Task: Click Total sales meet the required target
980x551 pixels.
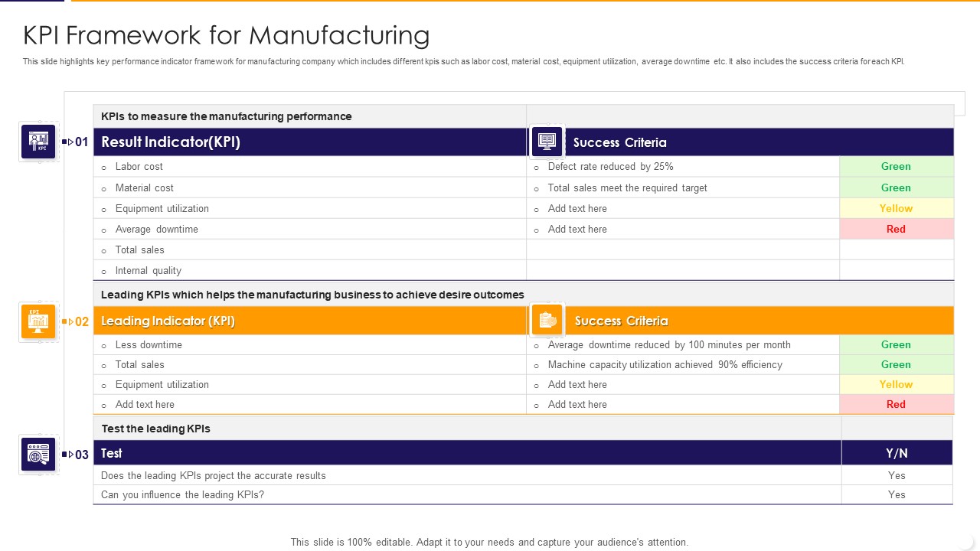Action: tap(627, 187)
